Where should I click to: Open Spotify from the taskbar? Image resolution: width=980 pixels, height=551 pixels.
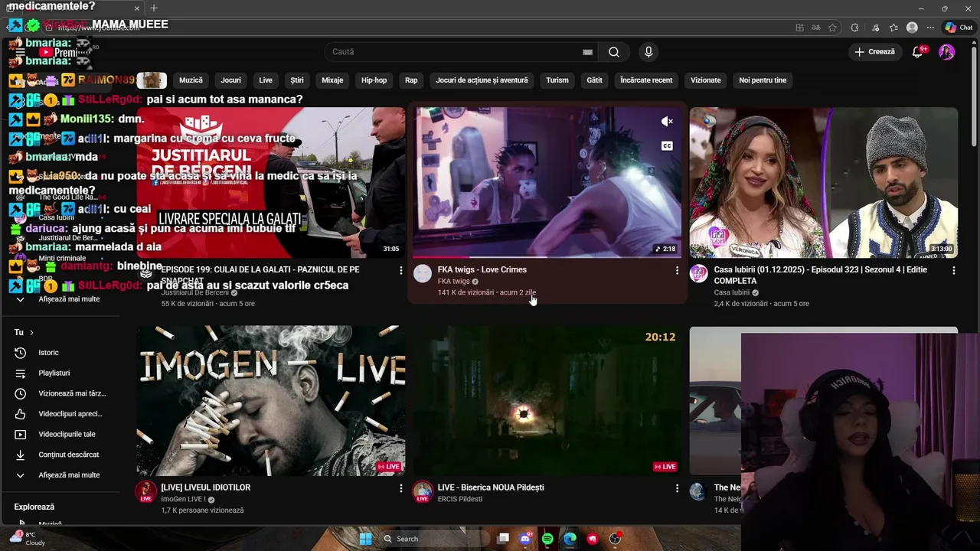click(547, 539)
